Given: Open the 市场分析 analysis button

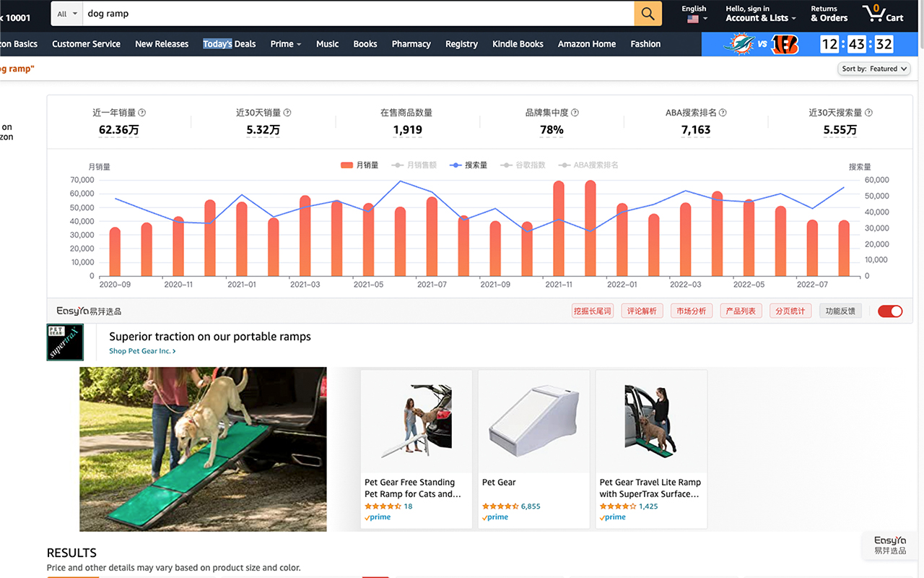Looking at the screenshot, I should pos(691,310).
